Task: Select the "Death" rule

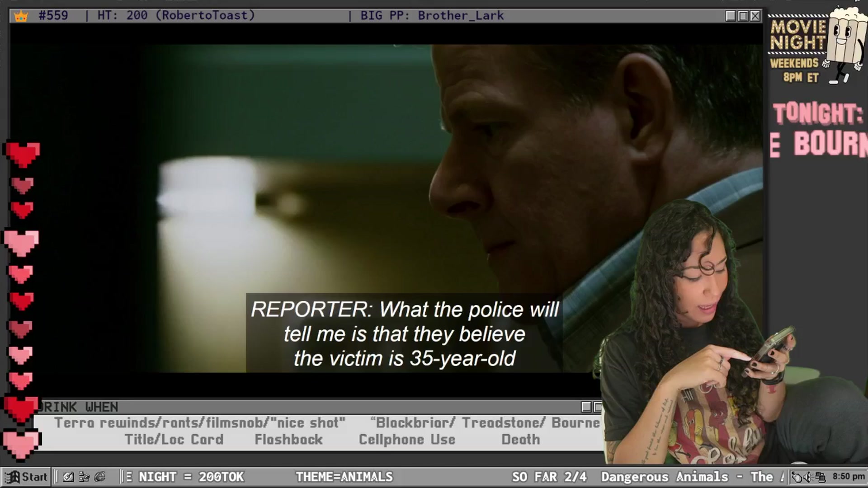Action: click(x=521, y=439)
